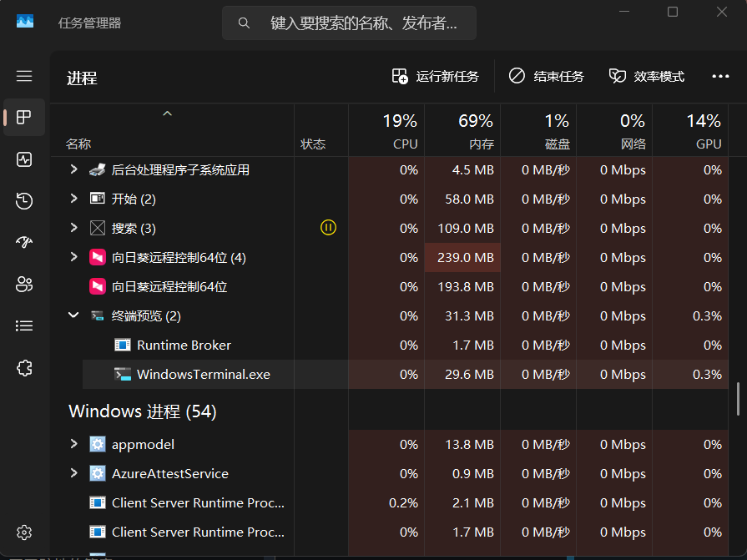Click the 58.0 MB memory cell for 开始
Viewport: 747px width, 560px height.
coord(462,199)
